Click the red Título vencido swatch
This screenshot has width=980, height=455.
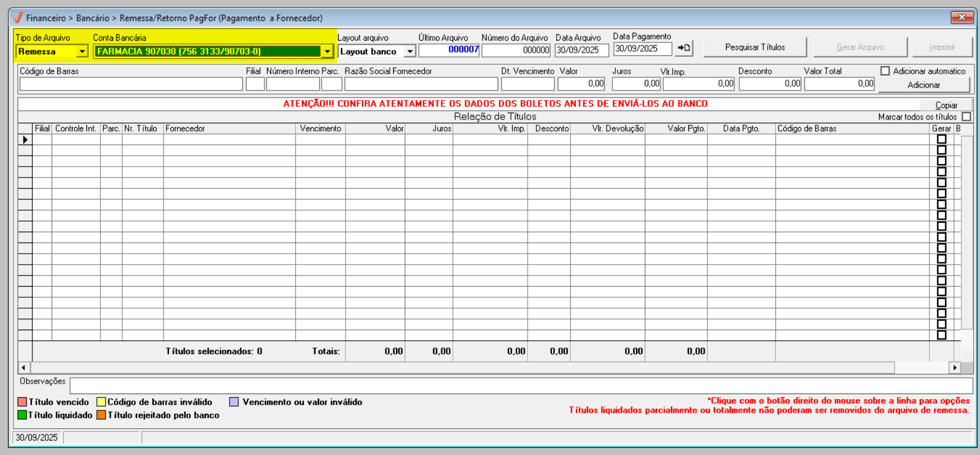click(x=22, y=402)
